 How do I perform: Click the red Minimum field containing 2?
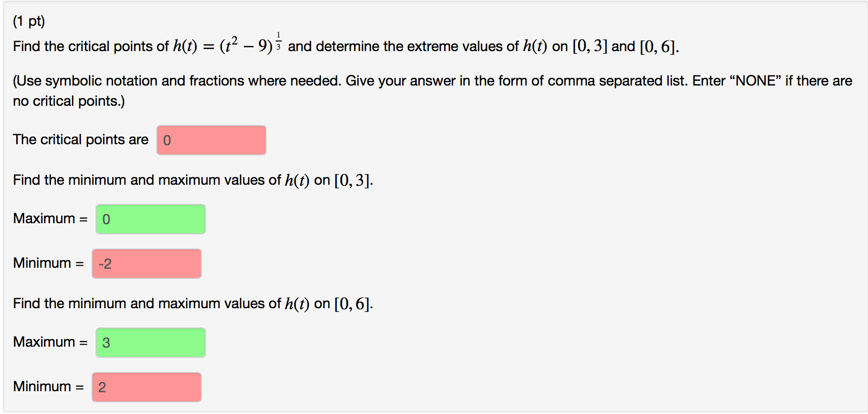[146, 387]
